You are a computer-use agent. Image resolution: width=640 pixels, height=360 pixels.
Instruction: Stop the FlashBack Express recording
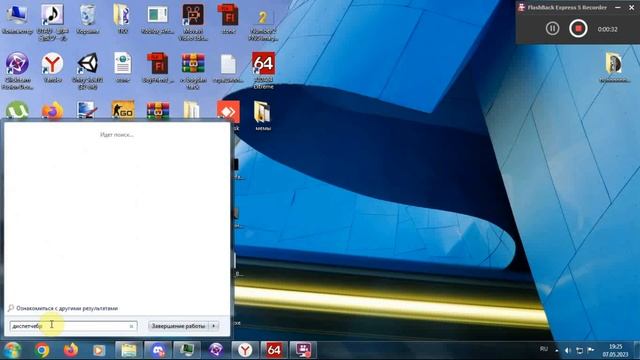578,29
